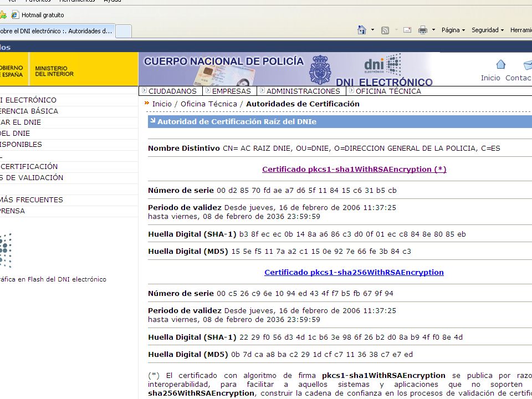Click the dotted DNI graphic in sidebar

[x=6, y=250]
